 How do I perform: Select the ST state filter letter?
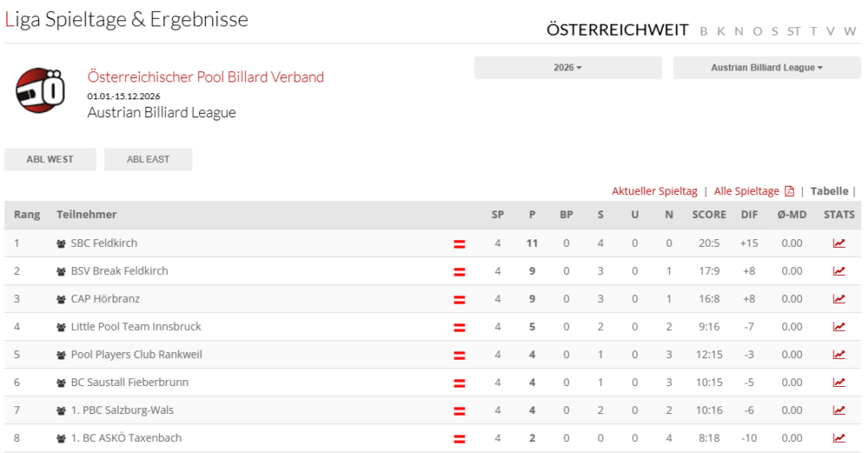click(793, 31)
